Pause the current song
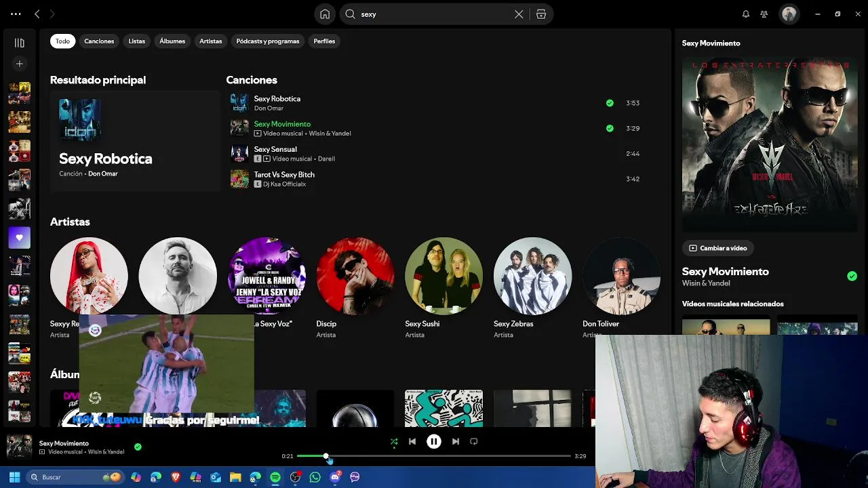The width and height of the screenshot is (868, 488). tap(434, 442)
